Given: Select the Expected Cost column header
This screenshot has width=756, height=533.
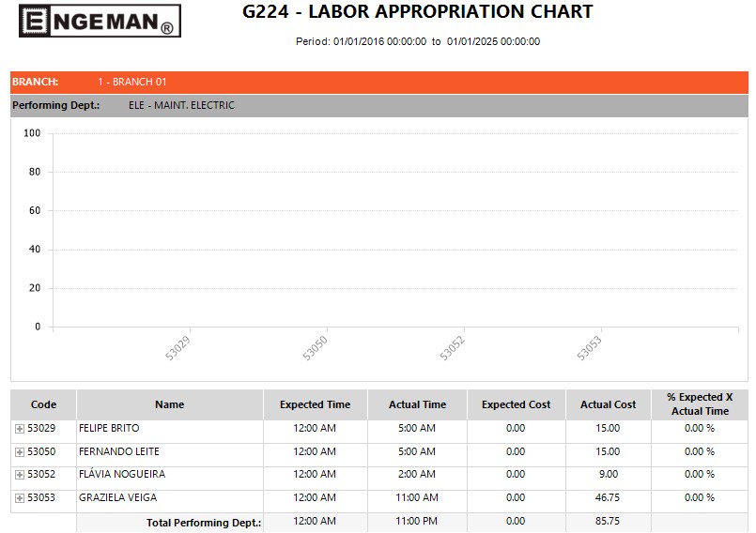Looking at the screenshot, I should point(516,405).
